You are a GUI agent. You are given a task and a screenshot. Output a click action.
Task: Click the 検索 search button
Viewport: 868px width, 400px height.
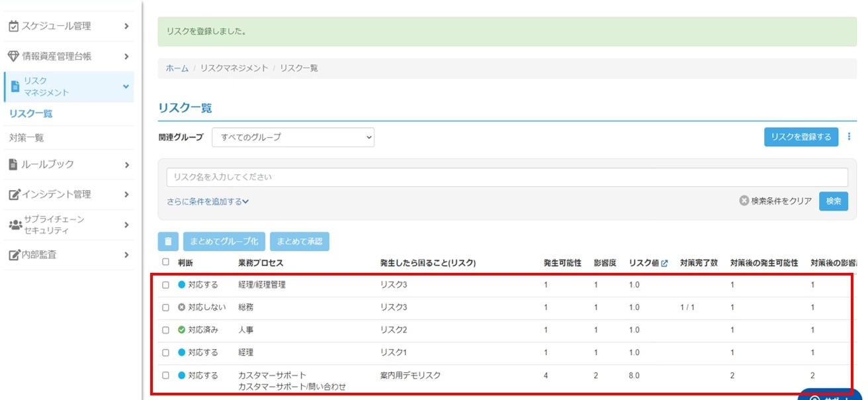(834, 201)
